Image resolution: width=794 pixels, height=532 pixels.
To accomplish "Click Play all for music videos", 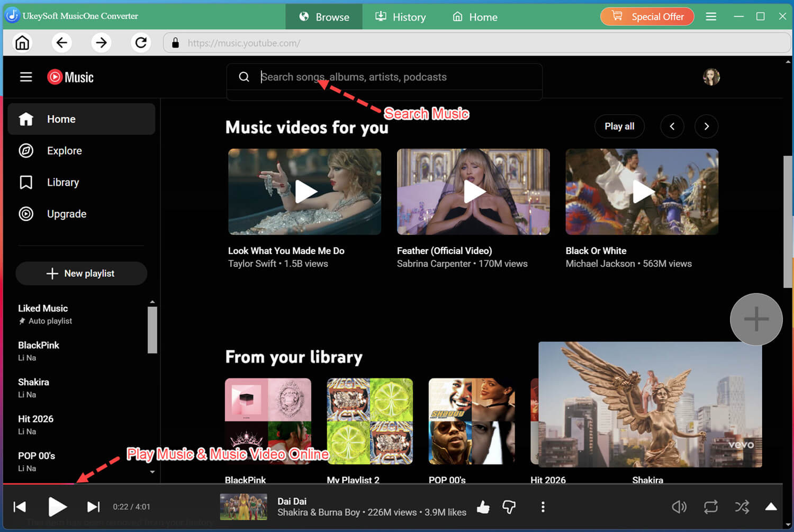I will [619, 126].
